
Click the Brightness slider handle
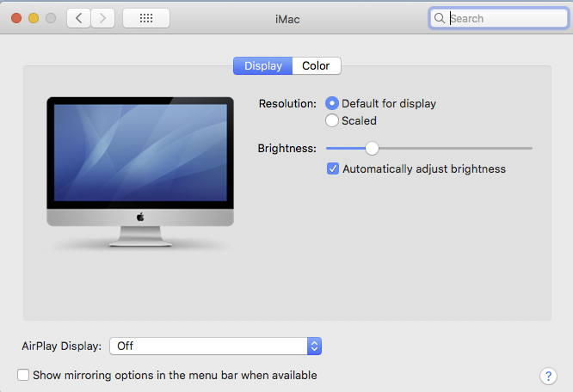coord(372,148)
